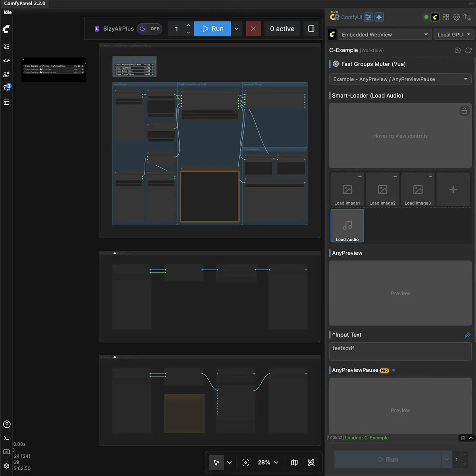476x476 pixels.
Task: Click the lock icon on Smart-Loader preview
Action: coord(464,111)
